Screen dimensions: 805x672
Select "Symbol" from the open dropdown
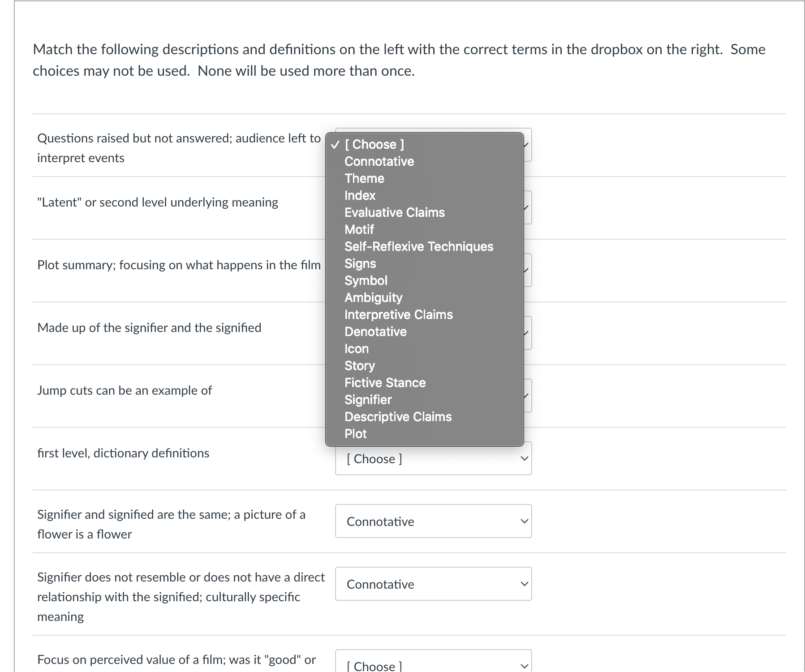point(366,280)
